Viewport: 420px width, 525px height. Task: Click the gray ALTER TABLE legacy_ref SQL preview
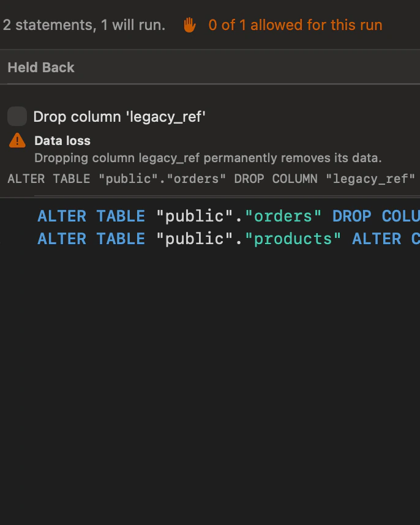coord(211,179)
